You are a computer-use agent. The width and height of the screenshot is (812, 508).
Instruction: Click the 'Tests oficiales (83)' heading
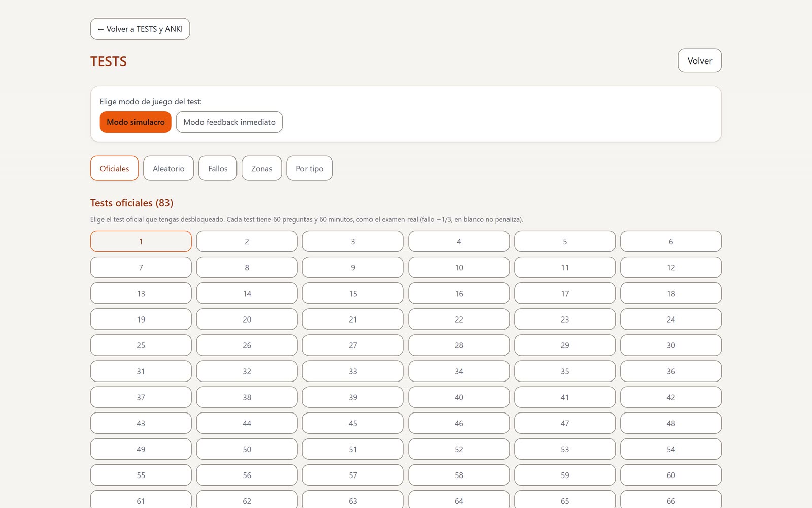point(131,203)
